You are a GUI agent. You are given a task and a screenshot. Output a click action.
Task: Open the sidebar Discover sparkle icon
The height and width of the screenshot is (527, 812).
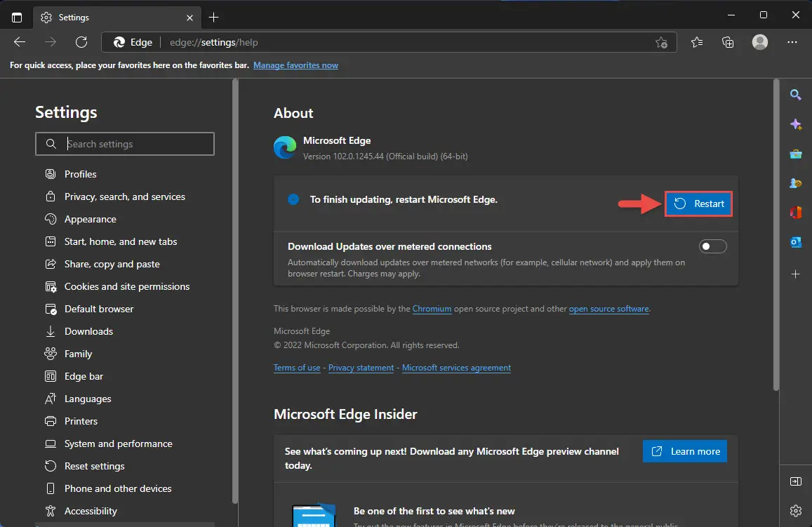[x=796, y=124]
